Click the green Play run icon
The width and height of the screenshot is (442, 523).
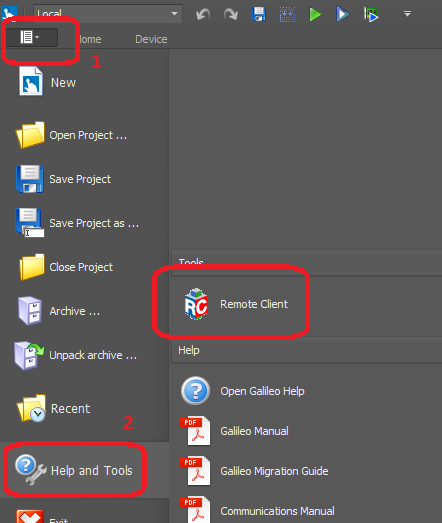315,15
